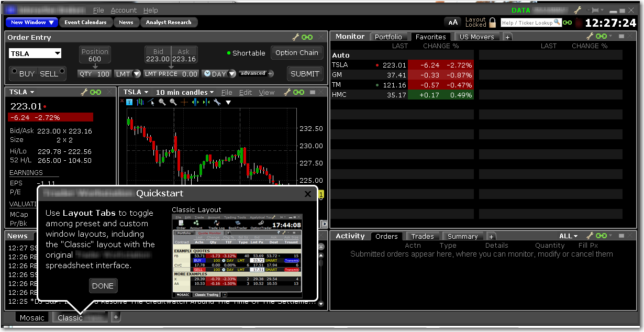Click the second chart zoom magnifier
This screenshot has height=332, width=644.
tap(173, 102)
